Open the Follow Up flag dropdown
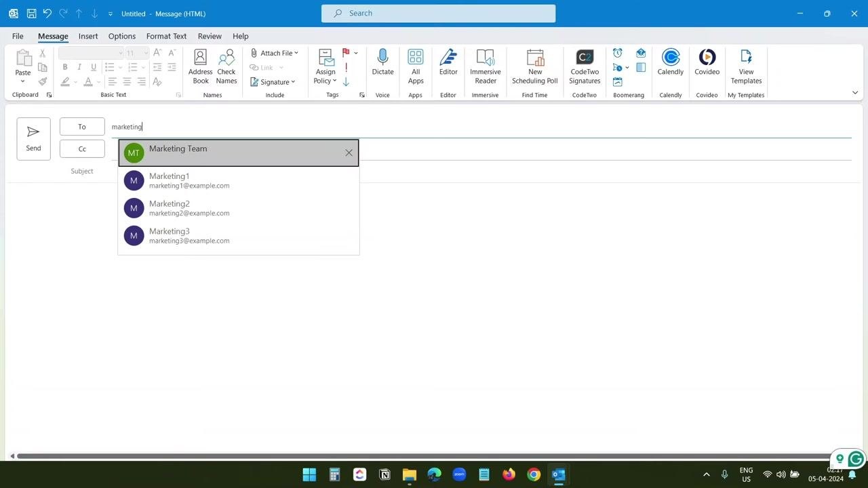The image size is (868, 488). (356, 53)
